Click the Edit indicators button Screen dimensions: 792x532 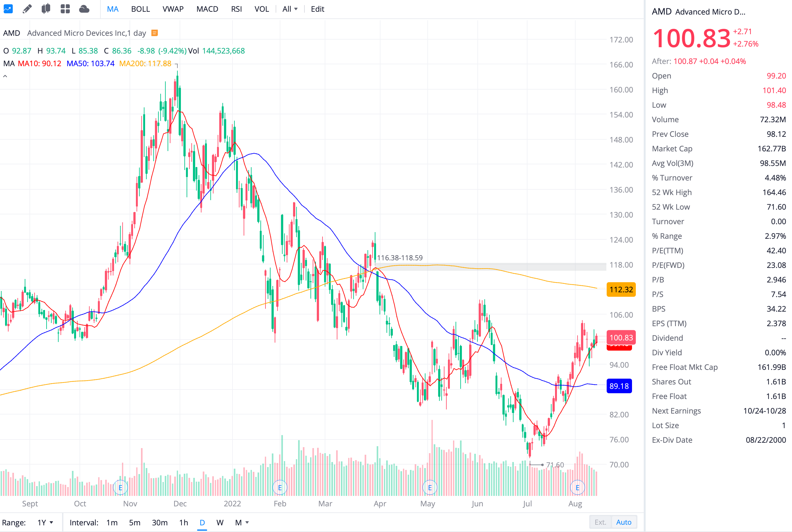(x=317, y=9)
